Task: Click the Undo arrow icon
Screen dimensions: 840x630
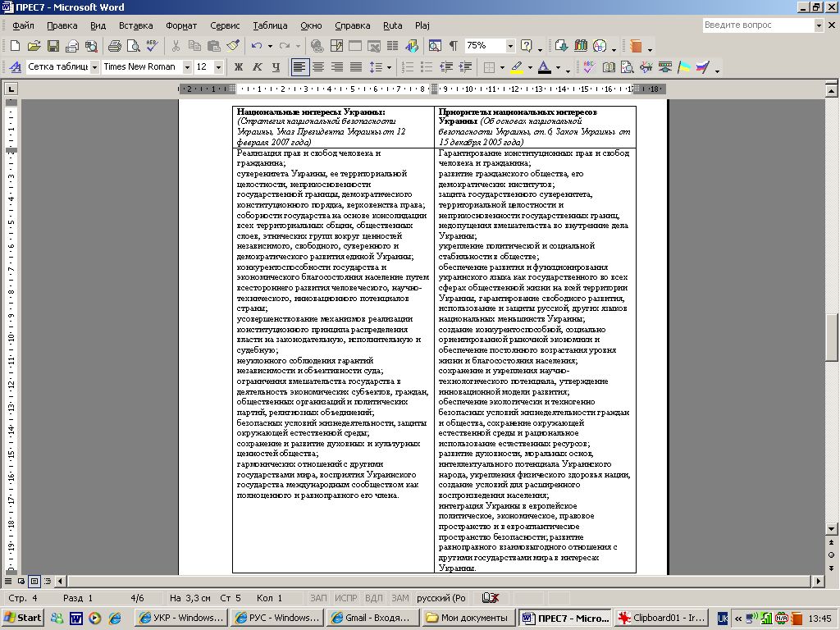Action: point(258,46)
